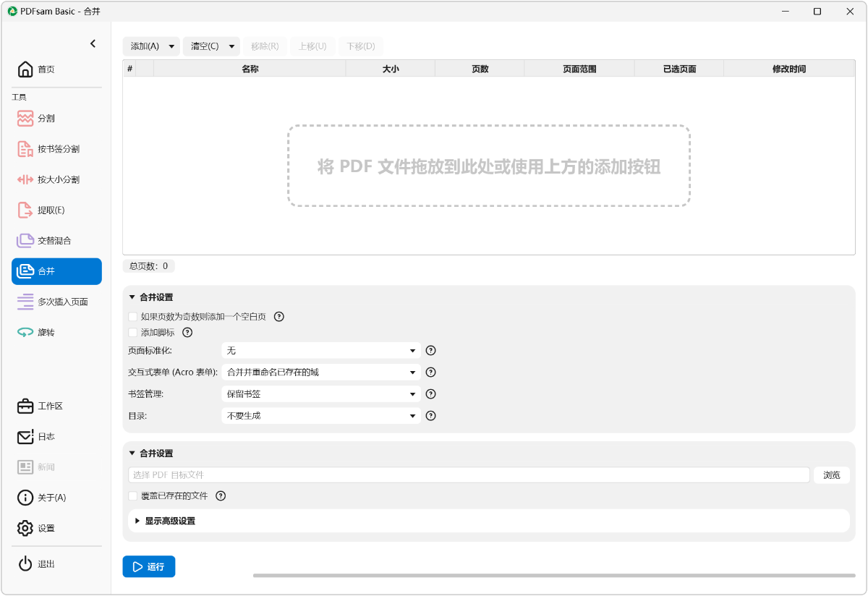Image resolution: width=868 pixels, height=596 pixels.
Task: Collapse the sidebar with the left chevron
Action: 93,43
